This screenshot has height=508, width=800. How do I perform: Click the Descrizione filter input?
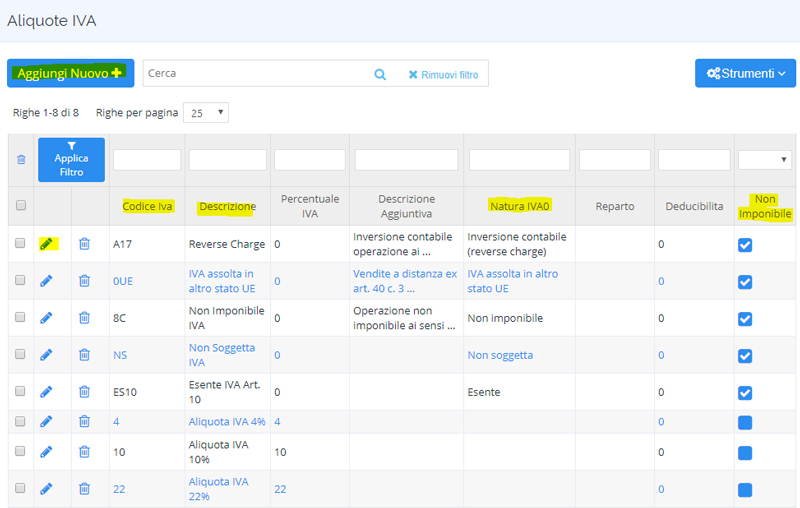tap(228, 160)
